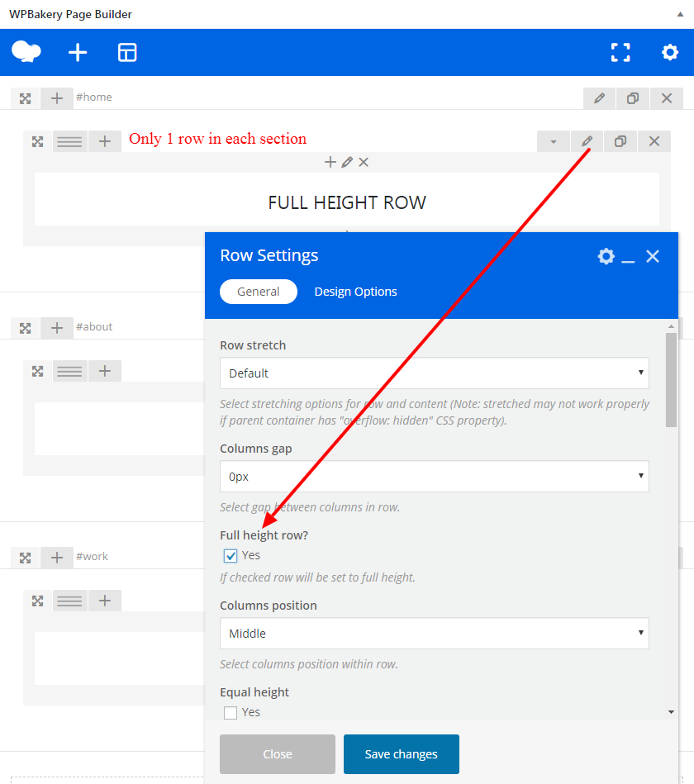Click the Close button
Viewport: 694px width, 784px height.
coord(278,754)
